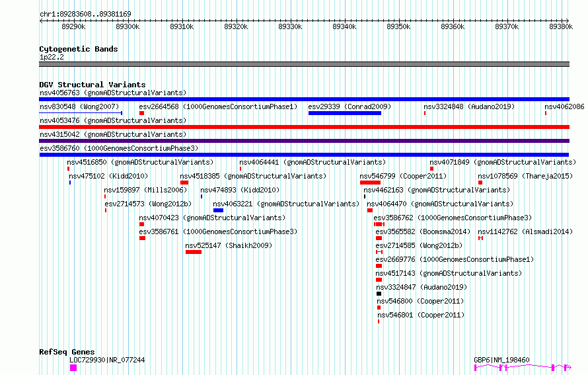Click the nsv4056763 blue variant bar
Image resolution: width=588 pixels, height=375 pixels.
point(304,99)
